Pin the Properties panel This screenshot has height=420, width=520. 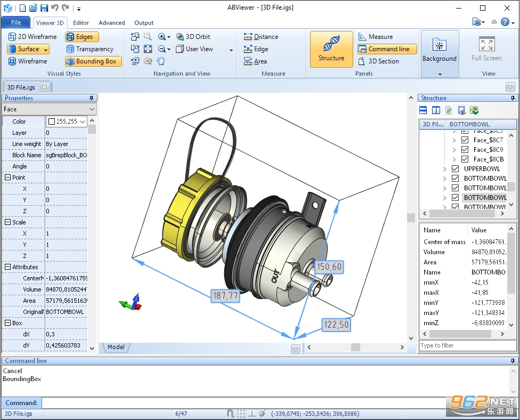click(x=92, y=98)
